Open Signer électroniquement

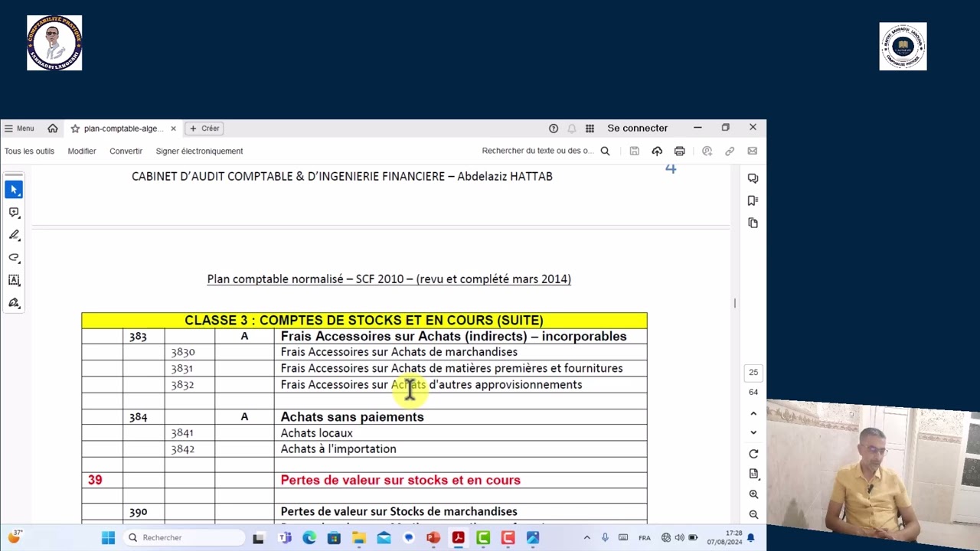[x=199, y=151]
